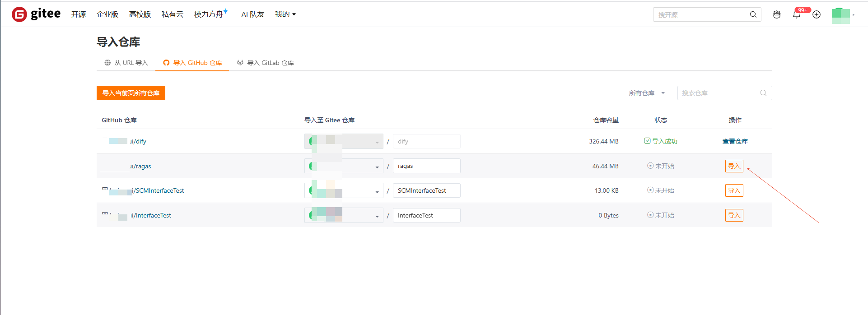Expand the 我的 dropdown menu

tap(285, 14)
